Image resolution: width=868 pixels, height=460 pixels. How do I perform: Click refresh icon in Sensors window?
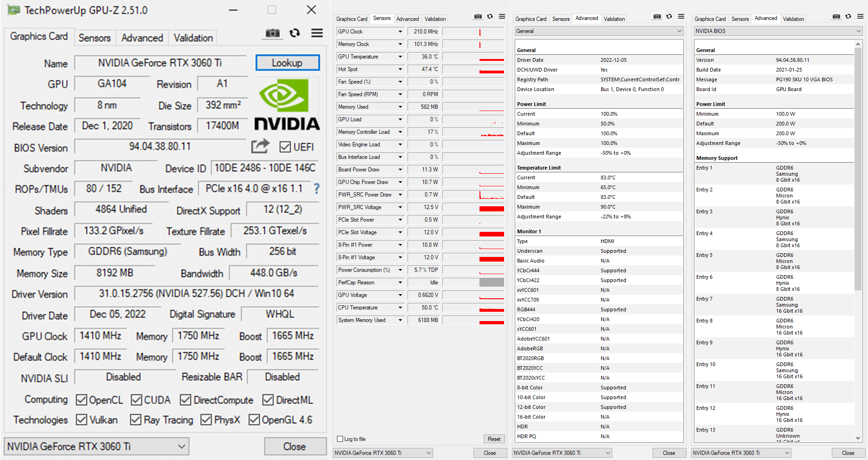click(490, 16)
